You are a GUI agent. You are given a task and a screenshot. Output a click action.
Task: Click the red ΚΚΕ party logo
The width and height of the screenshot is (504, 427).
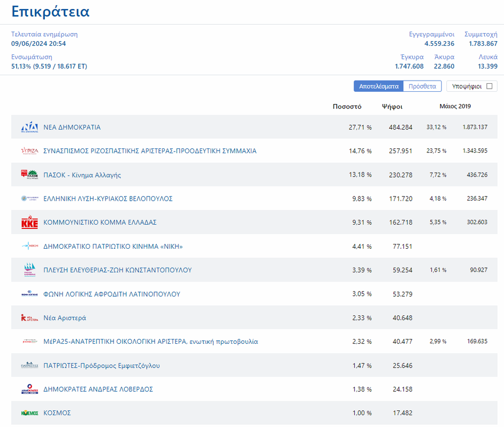[29, 222]
